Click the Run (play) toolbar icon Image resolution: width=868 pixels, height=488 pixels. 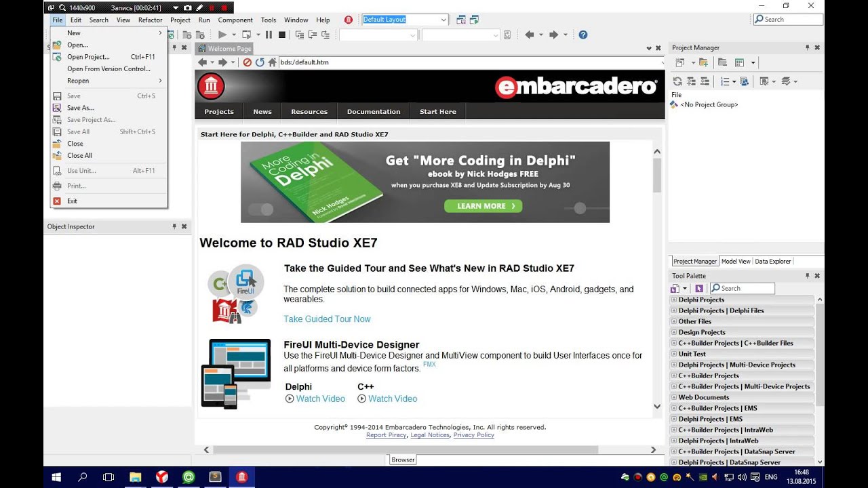coord(222,35)
